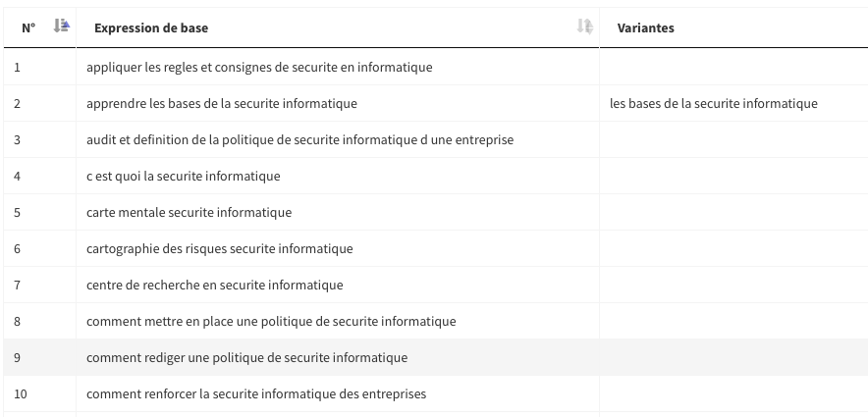Click empty Variantes cell in row 5
The height and width of the screenshot is (417, 868).
point(732,213)
